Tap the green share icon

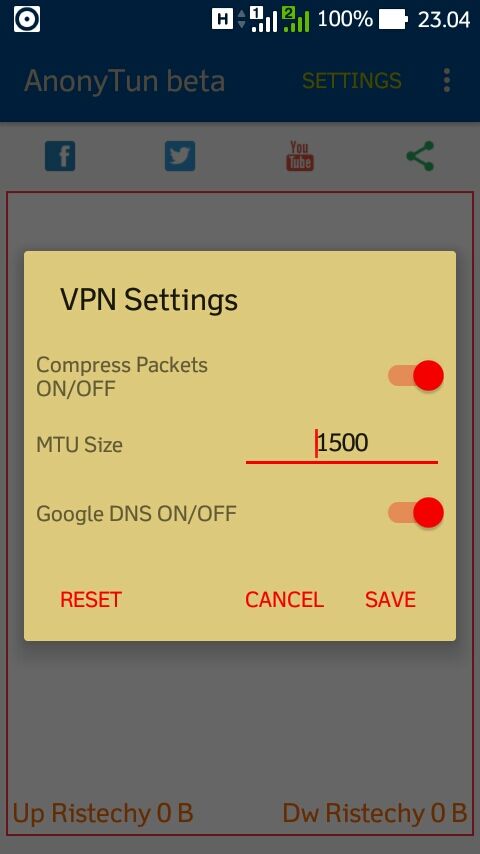(x=421, y=156)
